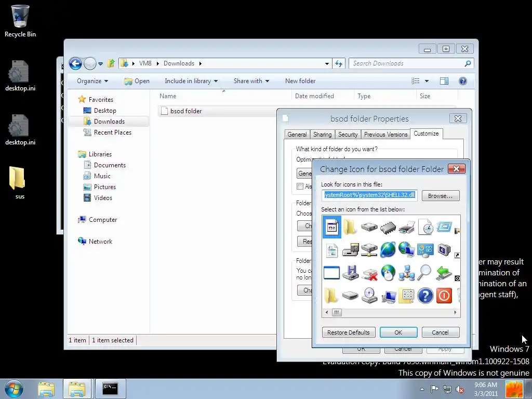
Task: Select the blue Run window frames icon
Action: coord(444,227)
